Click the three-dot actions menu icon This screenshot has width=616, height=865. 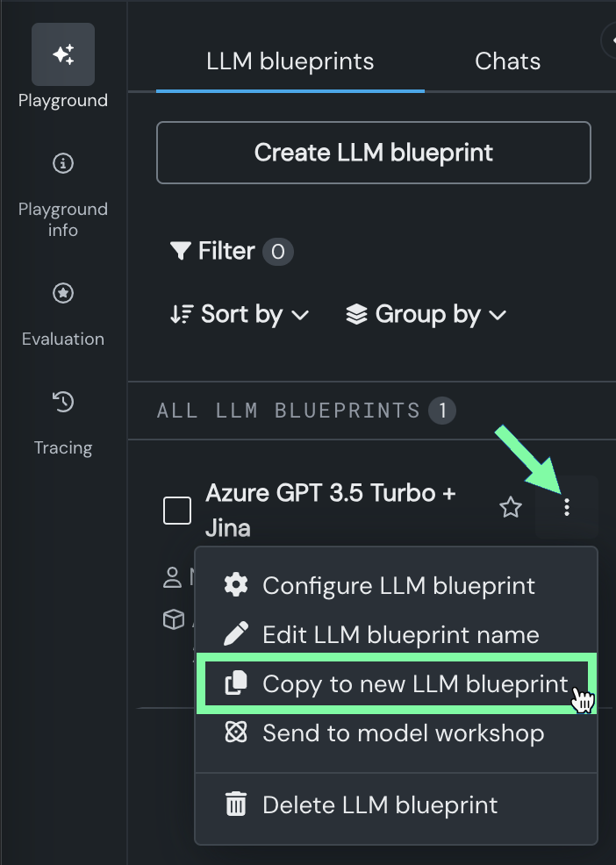(x=567, y=507)
